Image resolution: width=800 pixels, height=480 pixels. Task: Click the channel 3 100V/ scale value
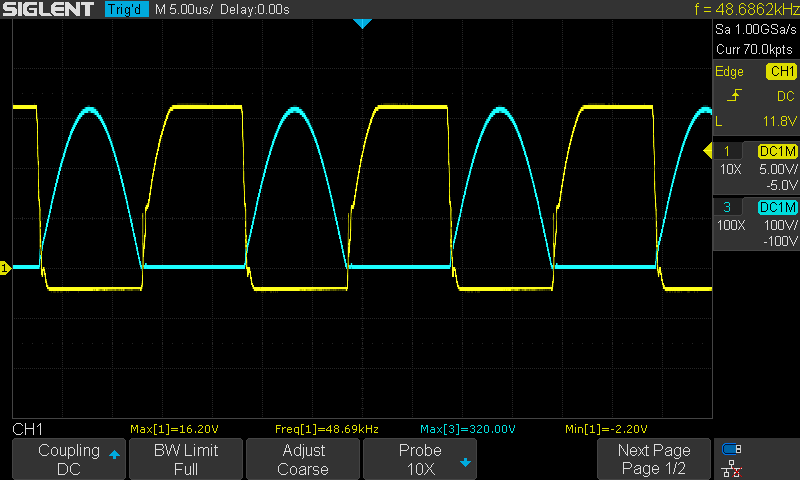(780, 225)
